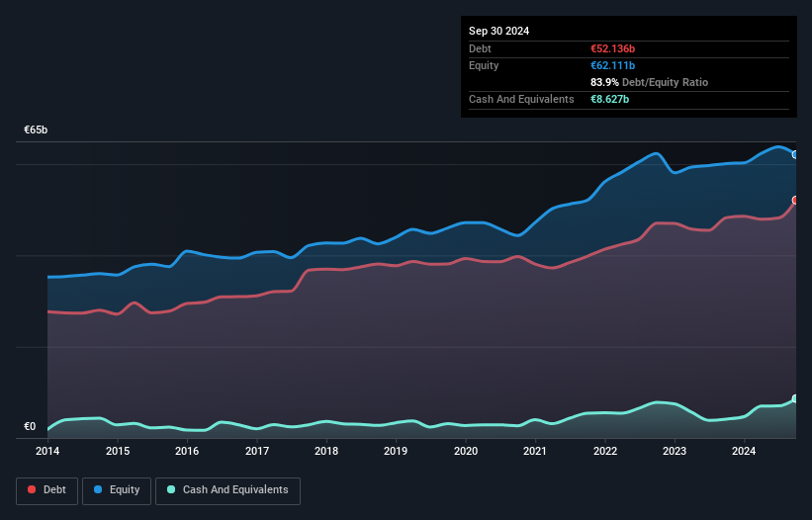The width and height of the screenshot is (812, 520).
Task: Click the €0 y-axis label
Action: (30, 426)
